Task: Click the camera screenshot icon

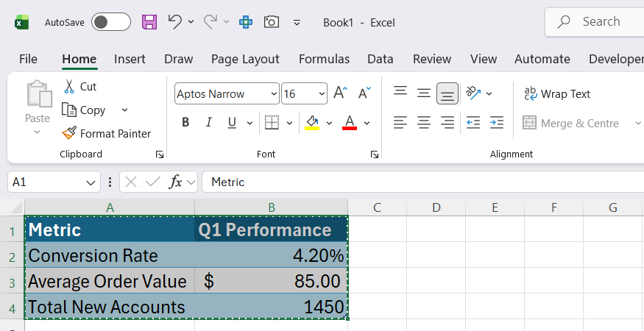Action: tap(272, 22)
